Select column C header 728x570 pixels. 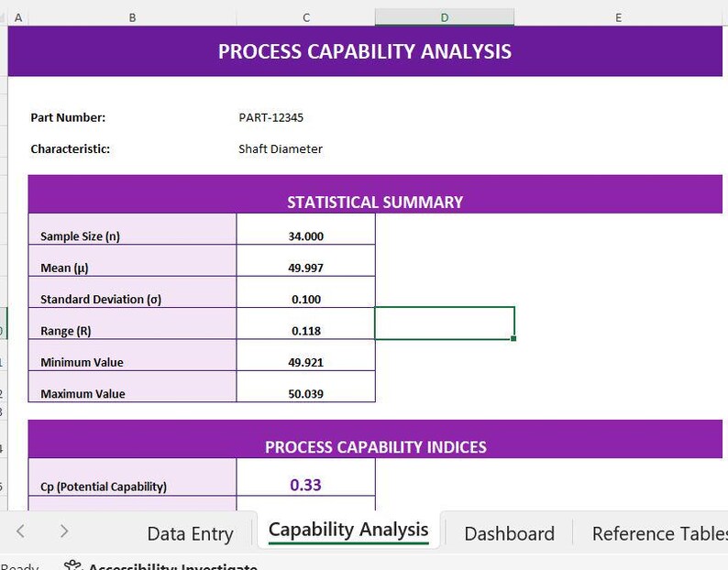[x=306, y=17]
